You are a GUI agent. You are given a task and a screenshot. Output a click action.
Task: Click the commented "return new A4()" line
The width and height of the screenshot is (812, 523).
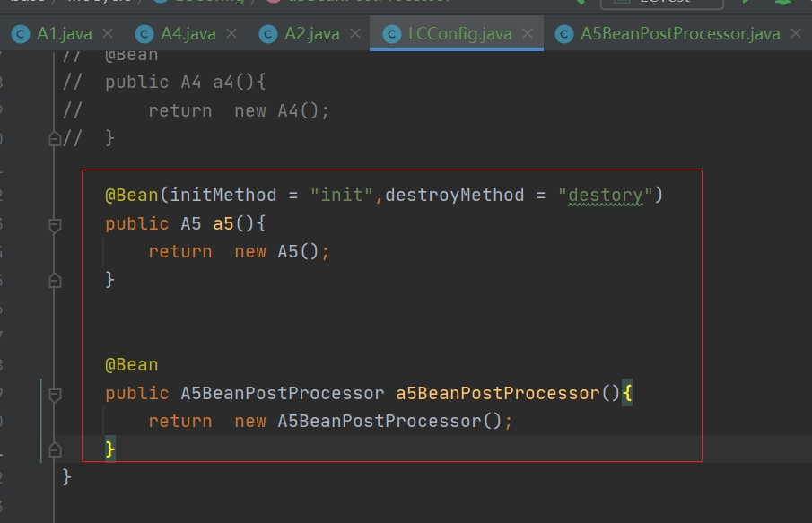pyautogui.click(x=239, y=111)
